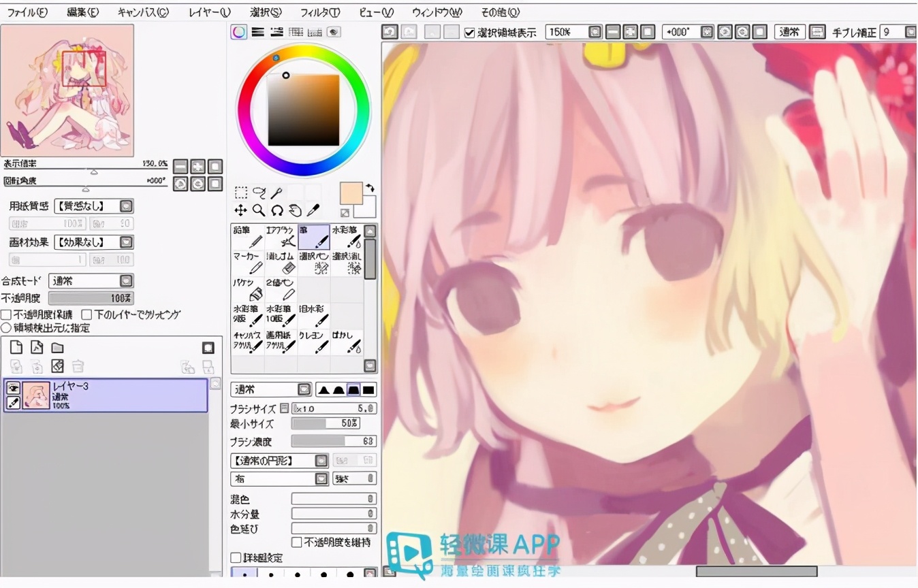Screen dimensions: 918x588
Task: Open the +000° rotation angle dropdown
Action: pyautogui.click(x=688, y=32)
